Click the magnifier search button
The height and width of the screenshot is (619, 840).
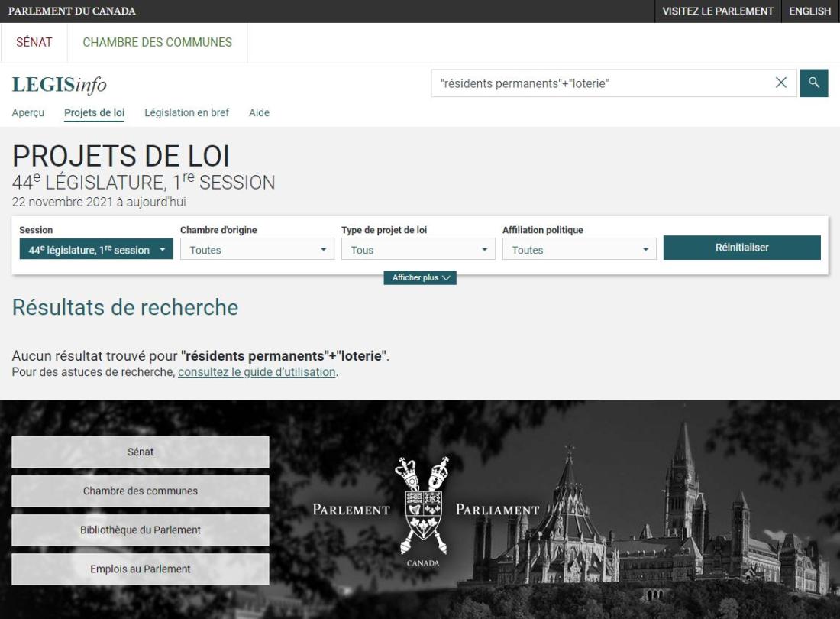[x=814, y=83]
